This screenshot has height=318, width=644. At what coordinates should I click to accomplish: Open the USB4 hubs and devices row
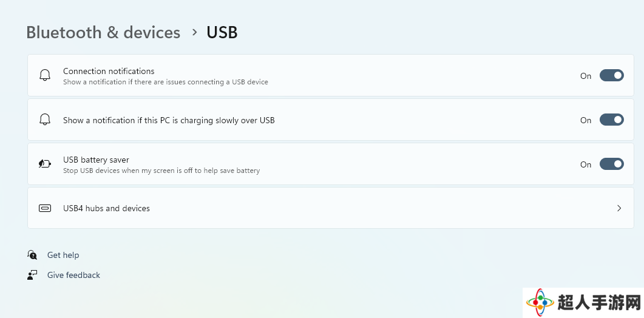click(x=331, y=208)
